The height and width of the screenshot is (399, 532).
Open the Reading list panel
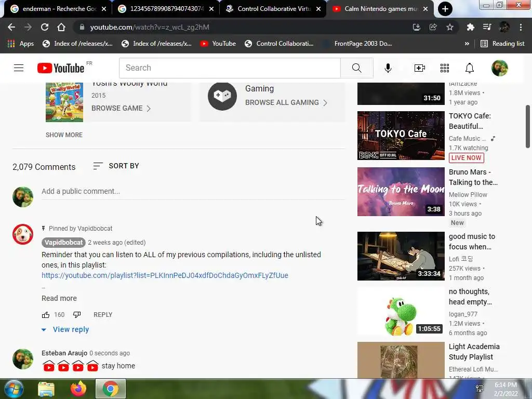502,44
